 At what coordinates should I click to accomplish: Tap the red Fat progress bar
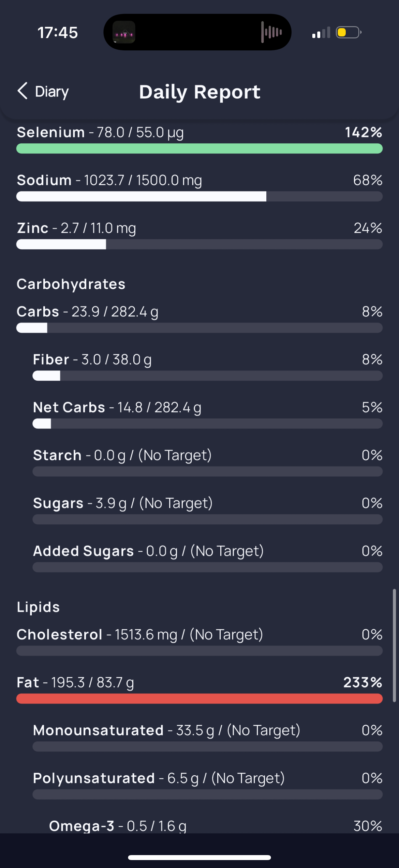click(199, 699)
